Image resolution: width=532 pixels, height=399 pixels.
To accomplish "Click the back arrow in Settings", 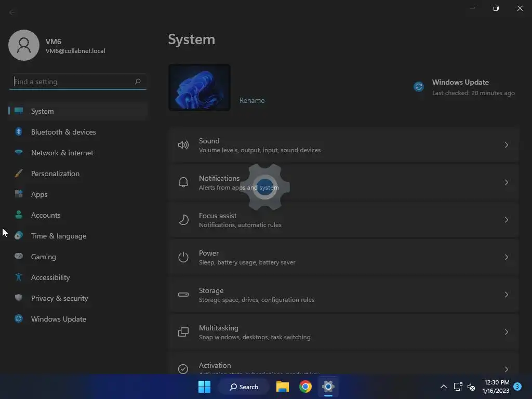I will (12, 12).
